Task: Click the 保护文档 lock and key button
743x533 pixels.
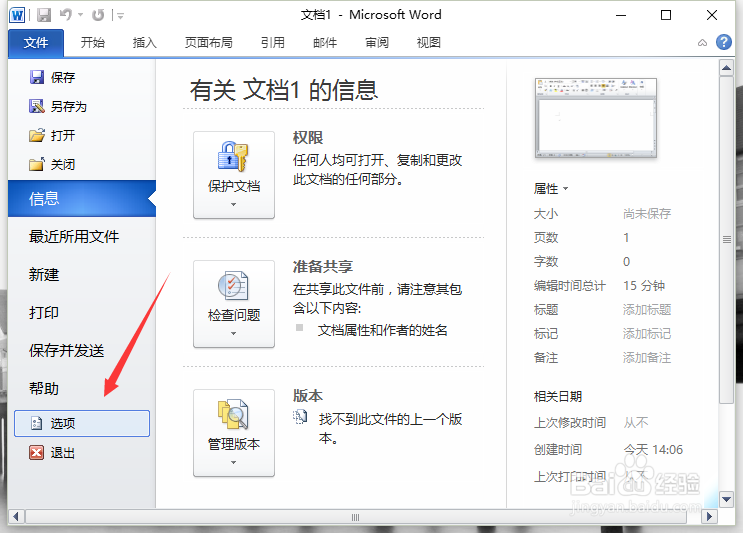Action: 234,175
